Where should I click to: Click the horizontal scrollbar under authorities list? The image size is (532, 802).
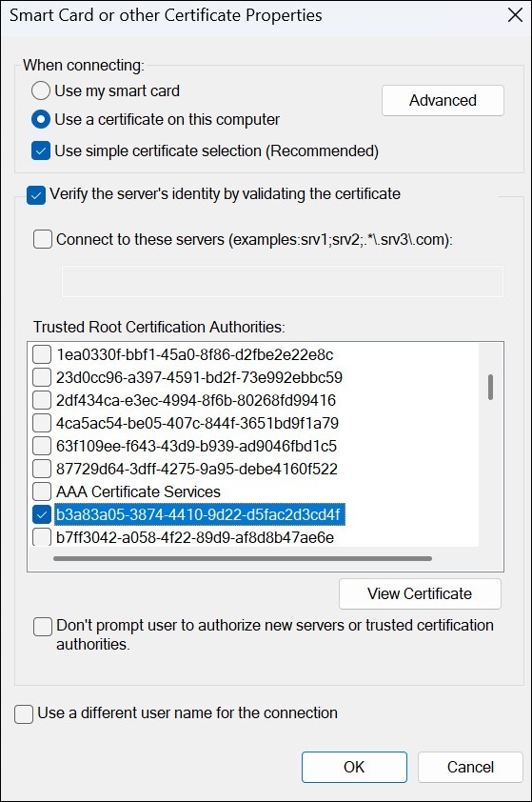click(243, 558)
